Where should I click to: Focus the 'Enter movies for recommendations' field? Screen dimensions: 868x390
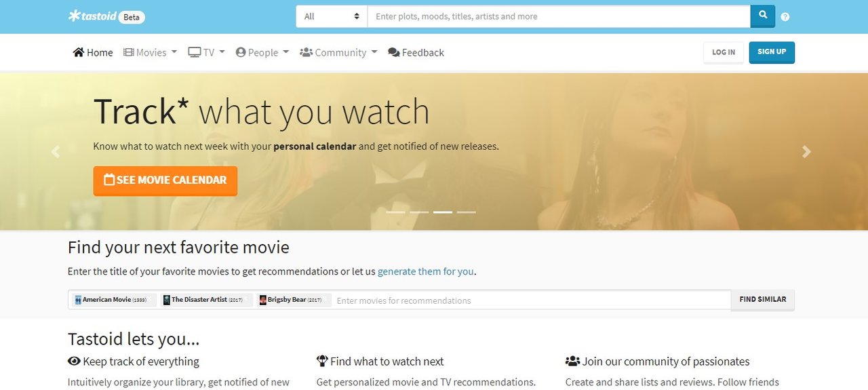(x=532, y=300)
